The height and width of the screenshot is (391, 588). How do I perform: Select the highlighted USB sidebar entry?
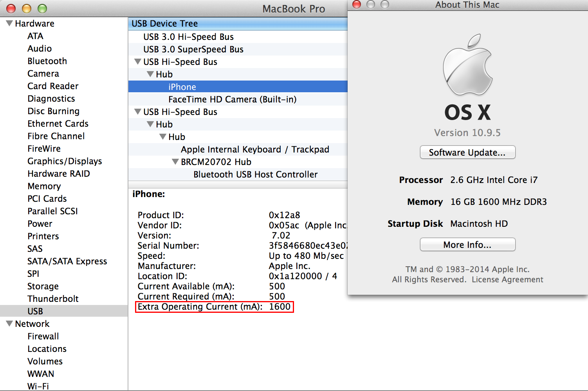[x=64, y=311]
